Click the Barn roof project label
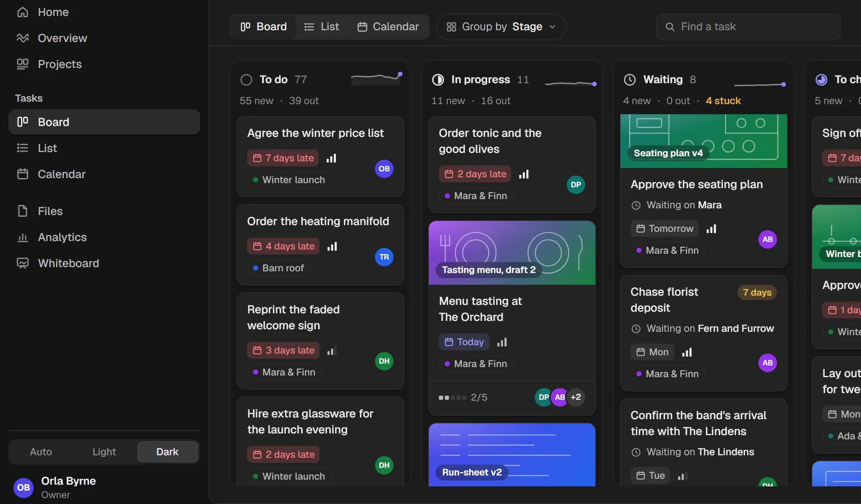This screenshot has width=861, height=504. click(278, 268)
